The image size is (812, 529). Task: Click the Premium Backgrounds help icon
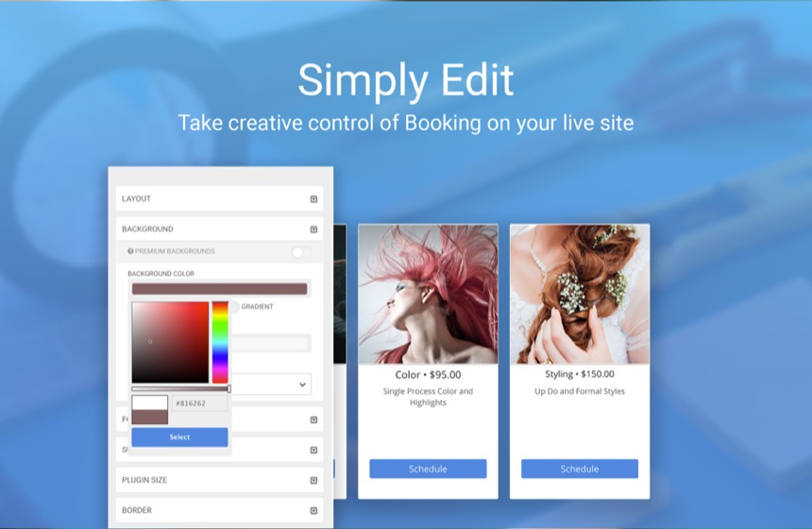coord(130,251)
